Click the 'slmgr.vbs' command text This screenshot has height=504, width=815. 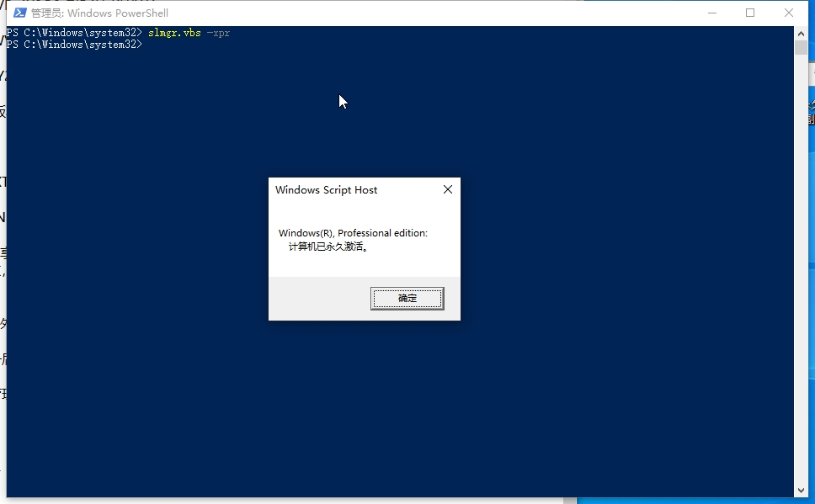(x=174, y=33)
